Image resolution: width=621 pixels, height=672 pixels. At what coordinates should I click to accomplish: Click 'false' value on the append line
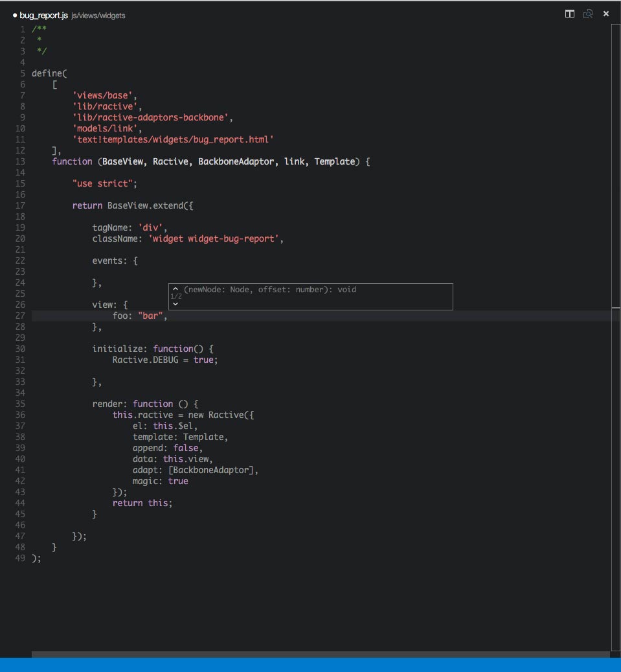(186, 448)
